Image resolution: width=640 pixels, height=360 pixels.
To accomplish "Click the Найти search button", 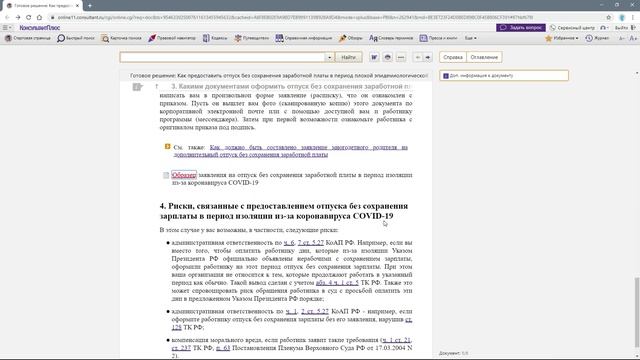I will coord(348,57).
